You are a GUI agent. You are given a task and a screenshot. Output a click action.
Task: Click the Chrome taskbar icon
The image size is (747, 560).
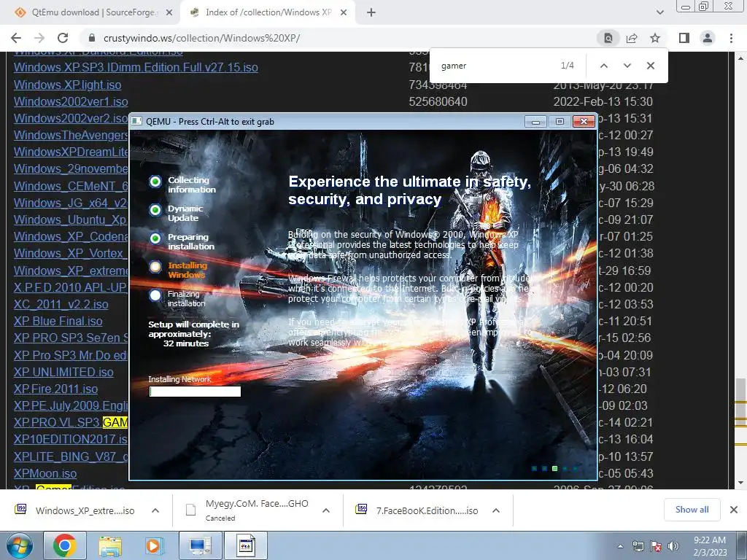point(65,545)
